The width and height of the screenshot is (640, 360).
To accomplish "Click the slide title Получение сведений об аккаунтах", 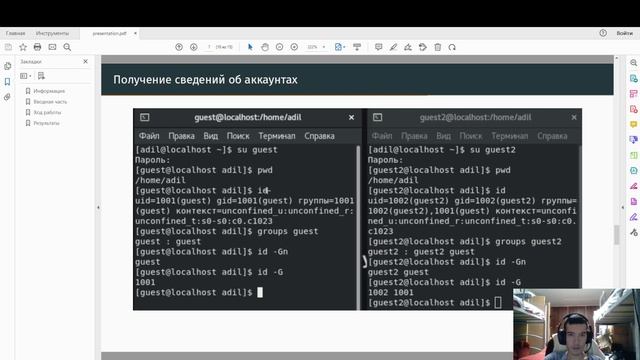I will (205, 80).
